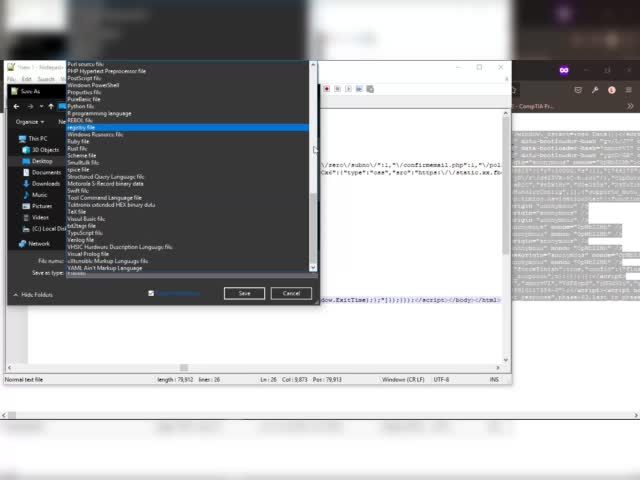The width and height of the screenshot is (640, 480).
Task: Click UTF-8 encoding in status bar
Action: (x=441, y=380)
